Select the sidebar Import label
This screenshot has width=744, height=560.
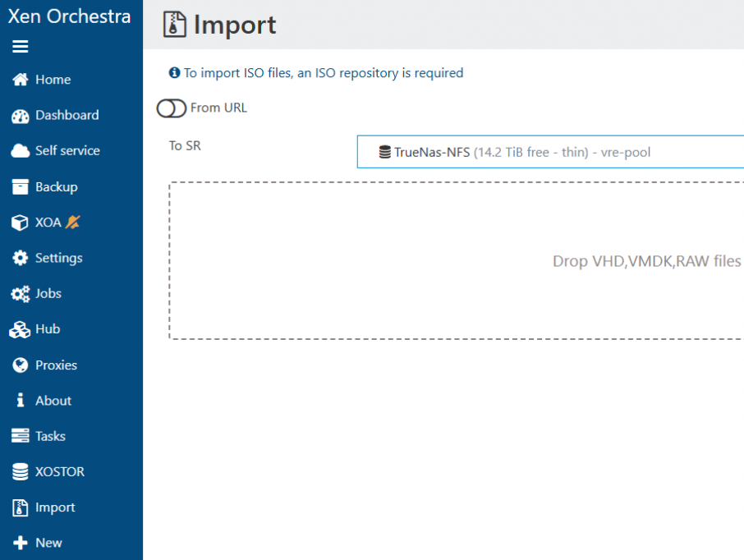pyautogui.click(x=56, y=507)
